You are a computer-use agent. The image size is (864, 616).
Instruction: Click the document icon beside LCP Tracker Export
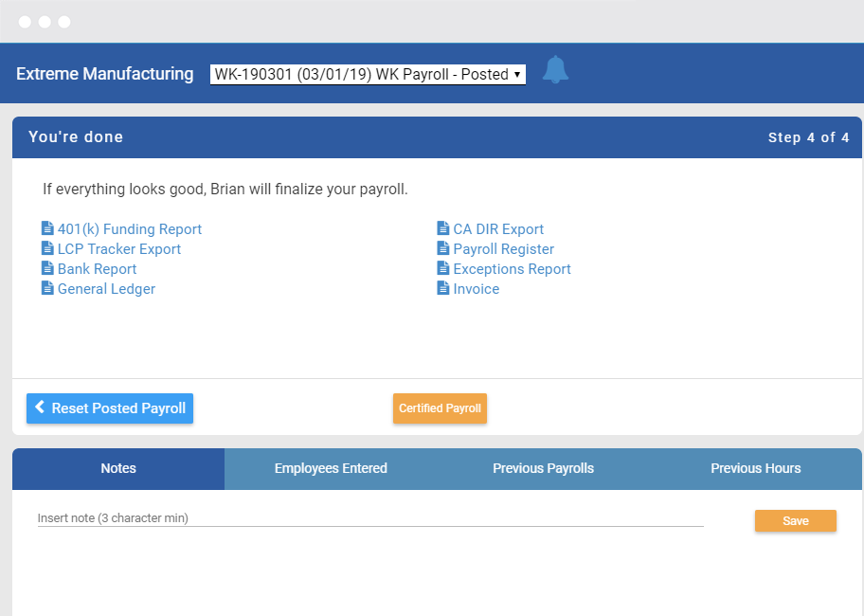click(46, 248)
